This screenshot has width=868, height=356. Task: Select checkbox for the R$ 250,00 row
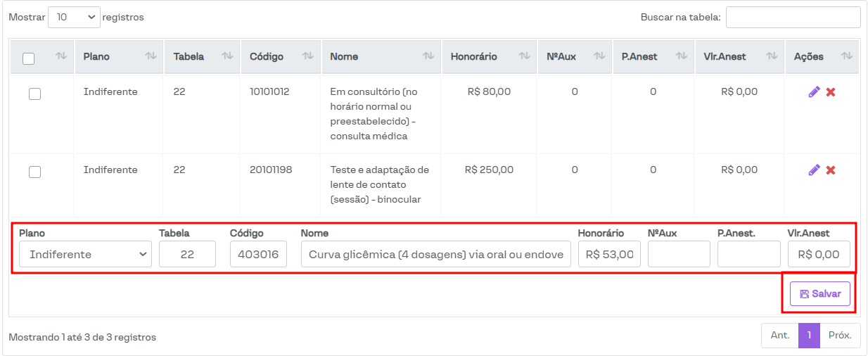click(x=34, y=172)
